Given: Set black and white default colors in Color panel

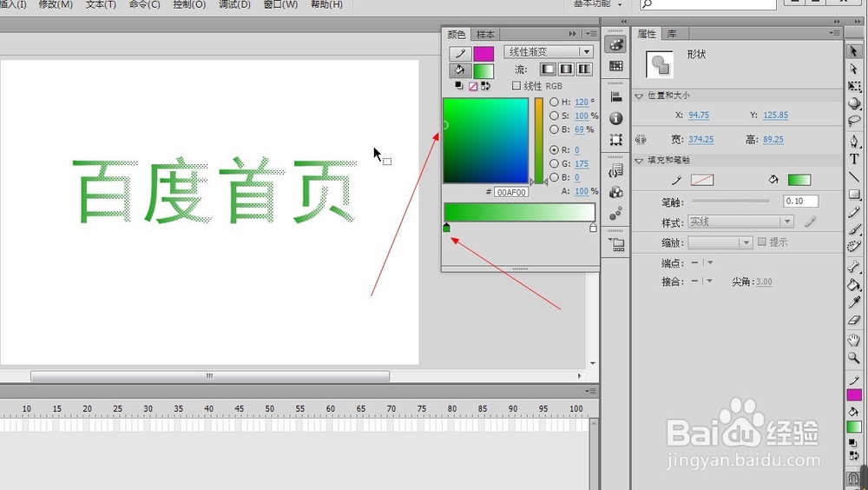Looking at the screenshot, I should point(459,85).
